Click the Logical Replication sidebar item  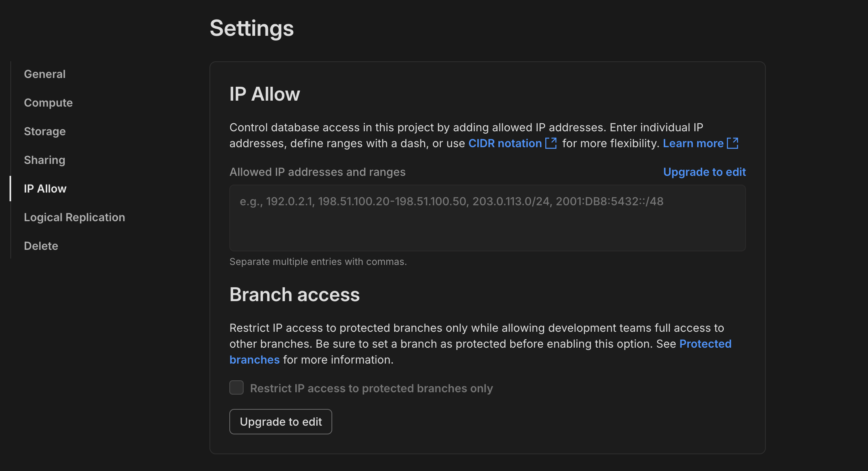[x=74, y=216]
